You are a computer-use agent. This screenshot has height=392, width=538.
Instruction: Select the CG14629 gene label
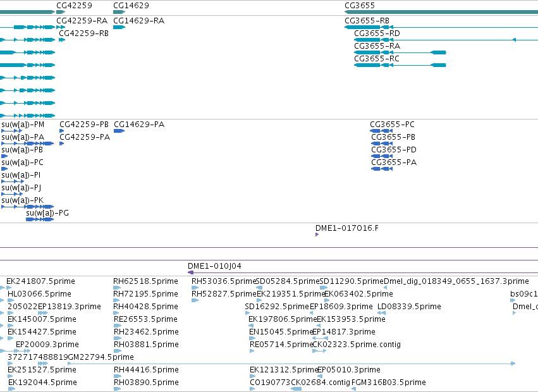[131, 6]
